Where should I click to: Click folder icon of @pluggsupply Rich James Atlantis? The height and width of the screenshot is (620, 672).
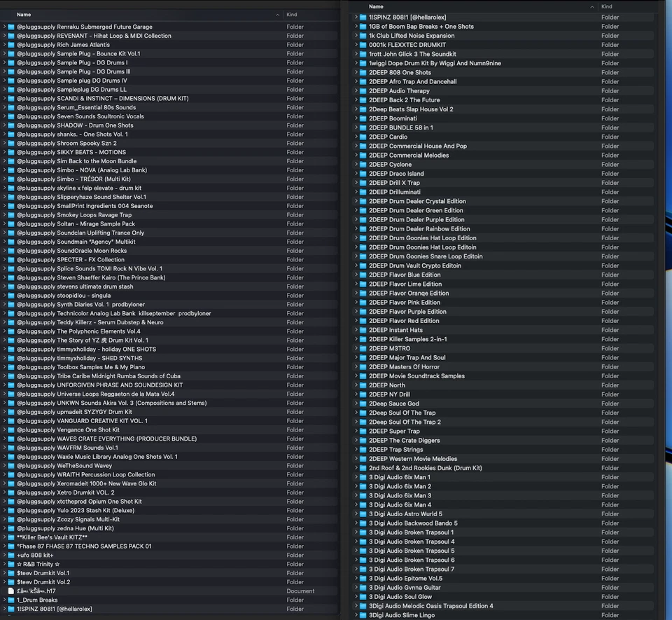tap(11, 45)
